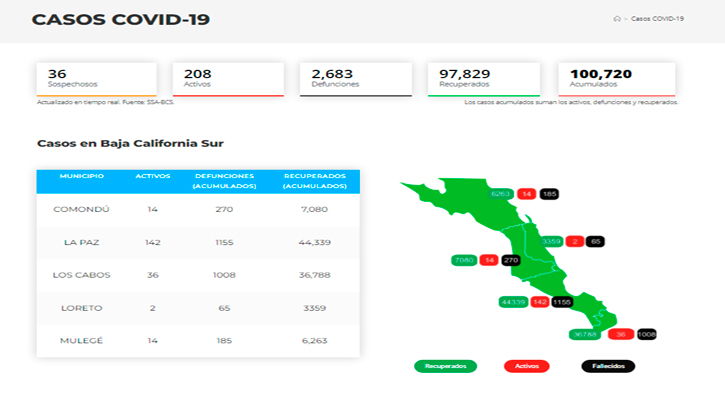Click recovered value 6,263 in table
The width and height of the screenshot is (725, 400).
tap(314, 341)
